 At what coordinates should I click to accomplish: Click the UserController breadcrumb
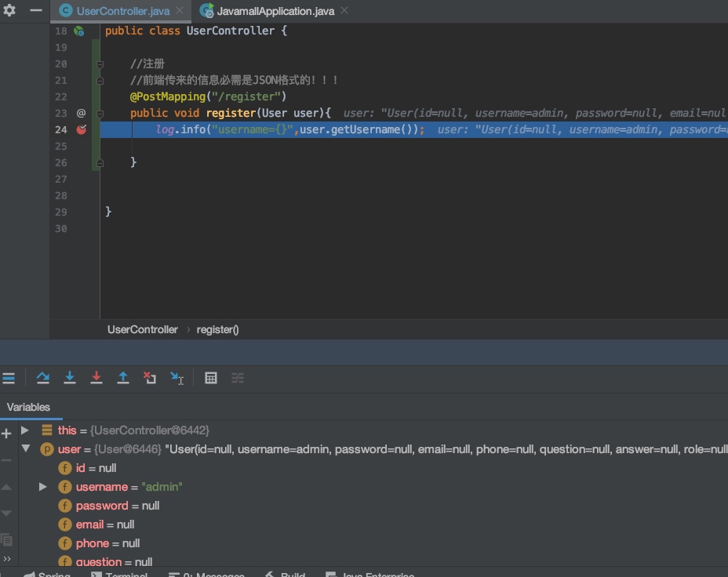pos(143,329)
